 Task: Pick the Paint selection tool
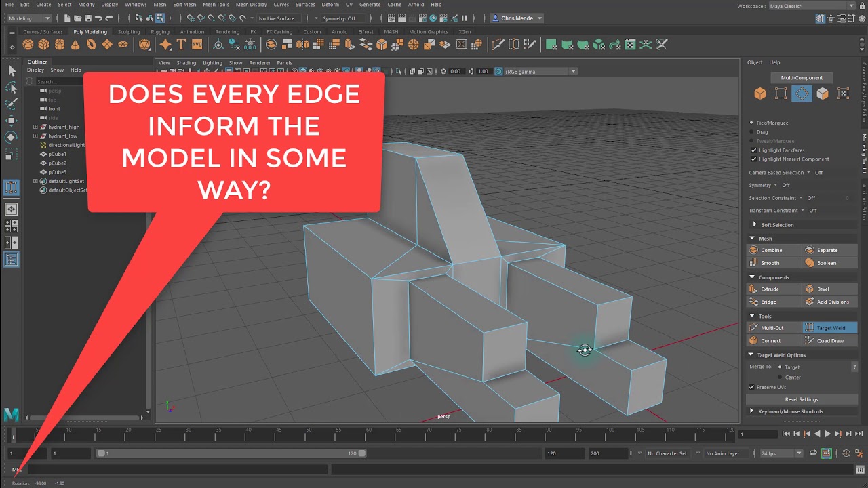tap(12, 104)
